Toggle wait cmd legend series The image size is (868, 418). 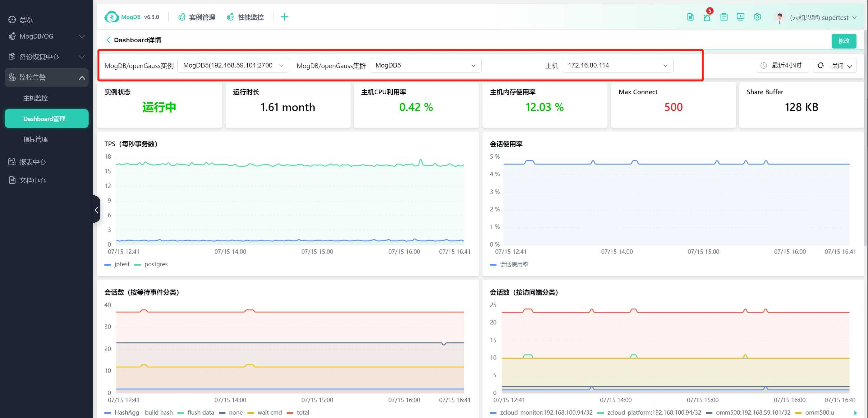tap(264, 413)
